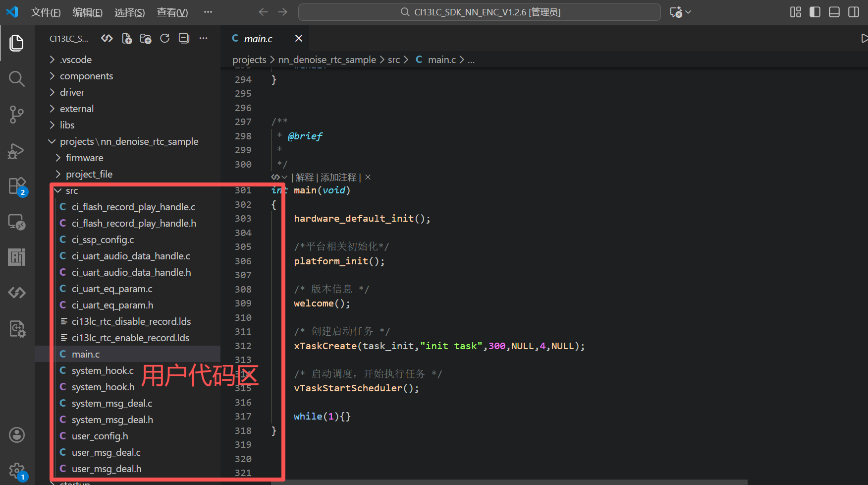The width and height of the screenshot is (868, 485).
Task: Refresh the explorer file tree
Action: point(165,39)
